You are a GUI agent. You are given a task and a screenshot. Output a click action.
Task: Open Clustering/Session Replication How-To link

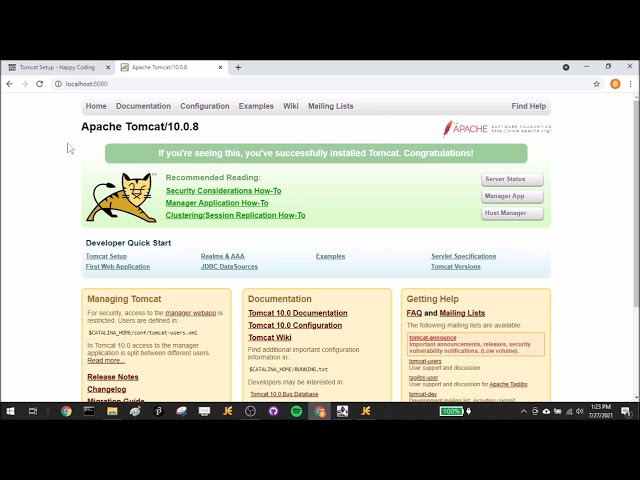click(x=236, y=215)
